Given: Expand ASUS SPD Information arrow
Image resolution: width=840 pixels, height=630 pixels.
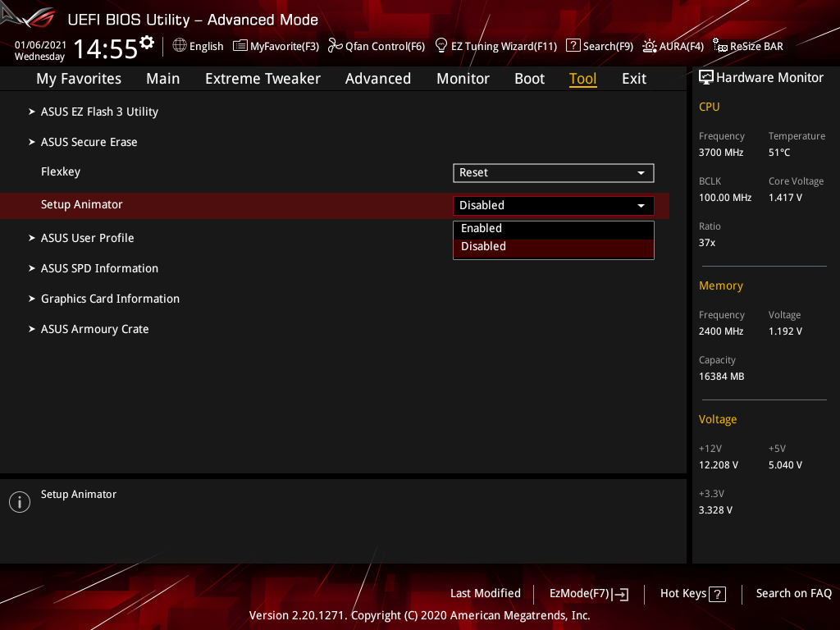Looking at the screenshot, I should [32, 268].
